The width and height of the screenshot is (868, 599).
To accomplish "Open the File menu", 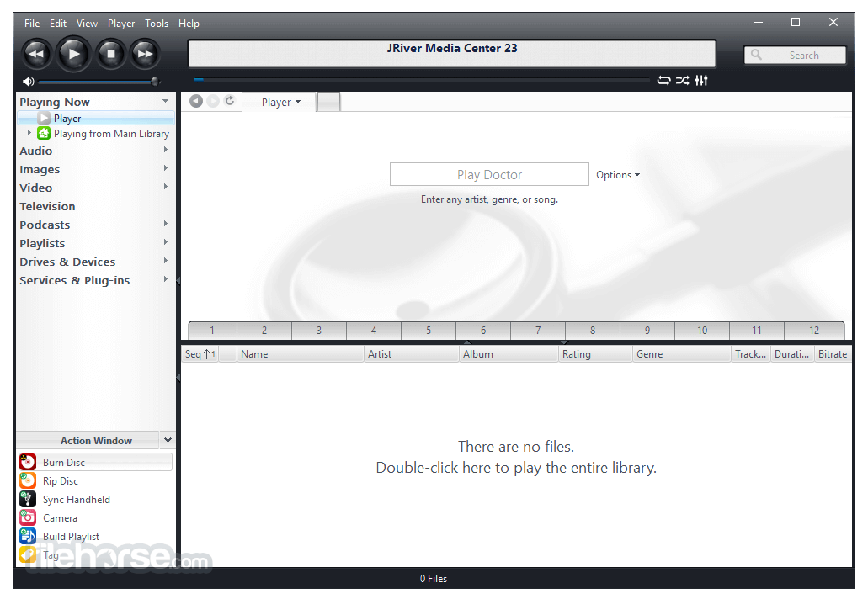I will coord(32,24).
